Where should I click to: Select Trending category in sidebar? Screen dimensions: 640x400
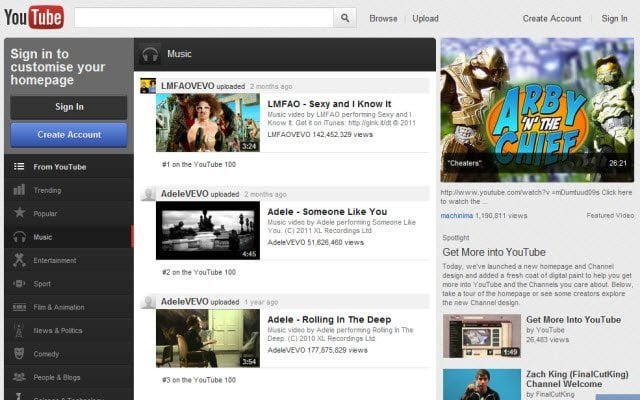tap(69, 190)
